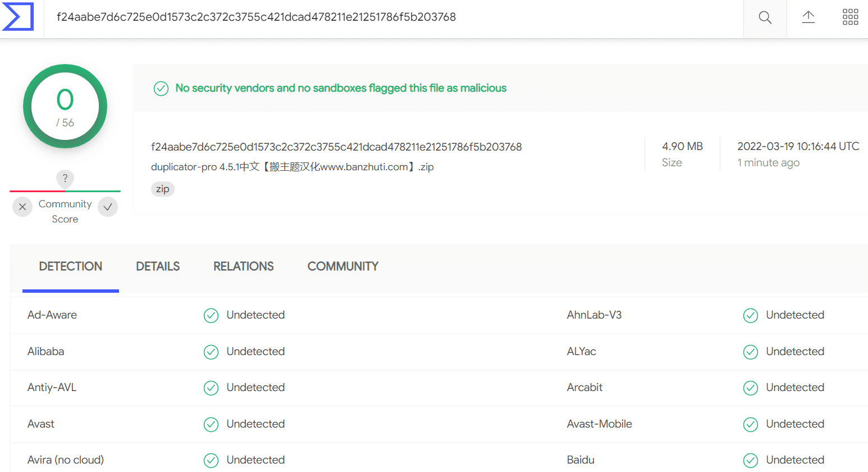
Task: Click the Antiy-AVL undetected check icon
Action: [x=211, y=388]
